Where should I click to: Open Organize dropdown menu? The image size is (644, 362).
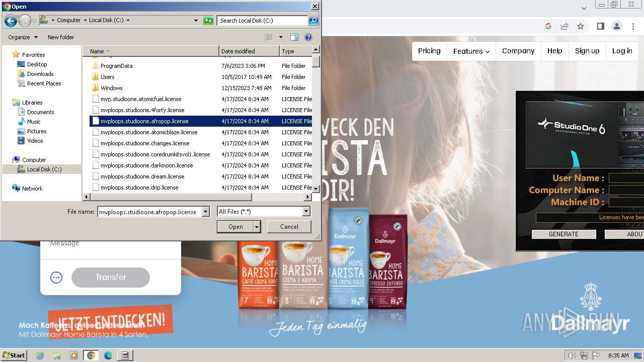coord(23,37)
